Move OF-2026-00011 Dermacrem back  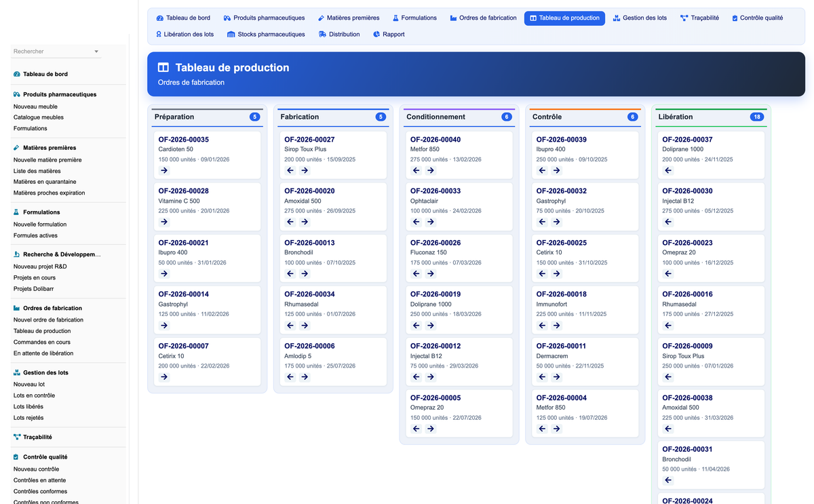(542, 376)
